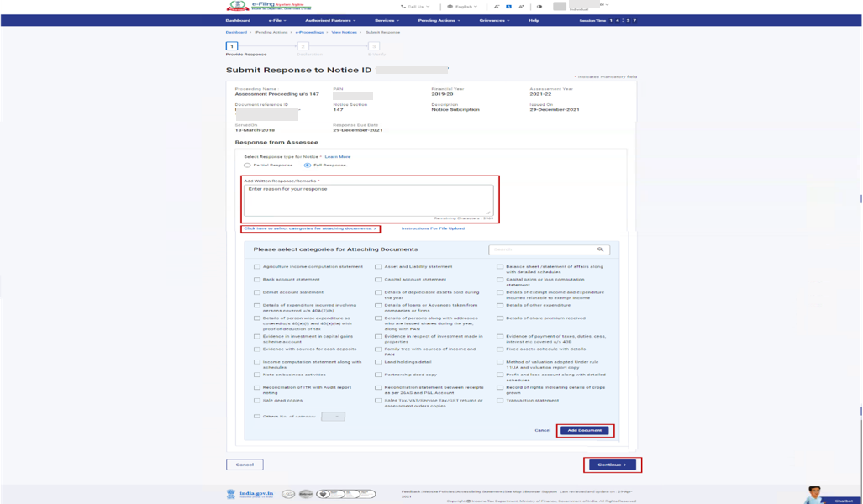Open the Grievances menu

(x=494, y=20)
